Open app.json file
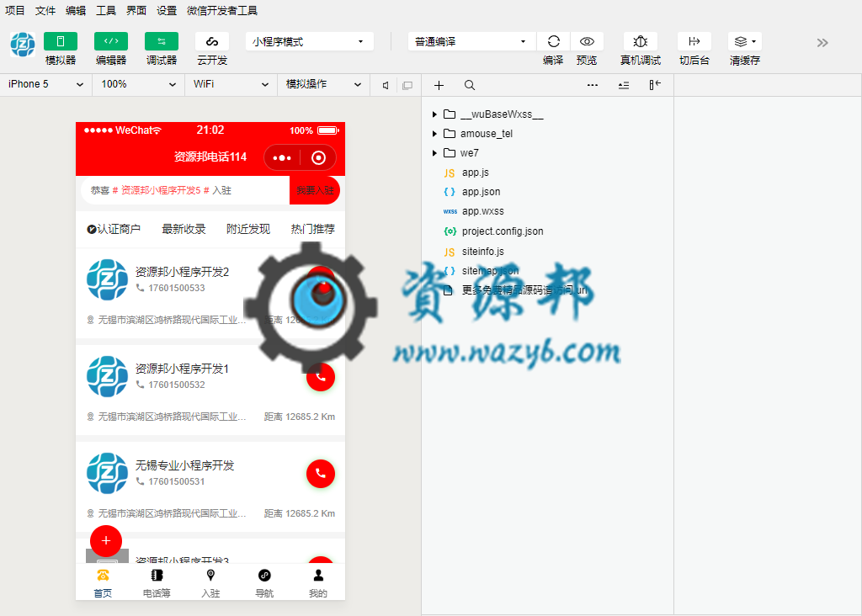The height and width of the screenshot is (616, 862). (481, 192)
